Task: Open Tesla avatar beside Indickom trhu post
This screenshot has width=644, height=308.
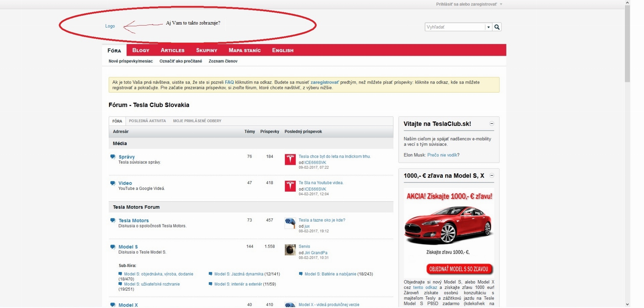Action: 290,160
